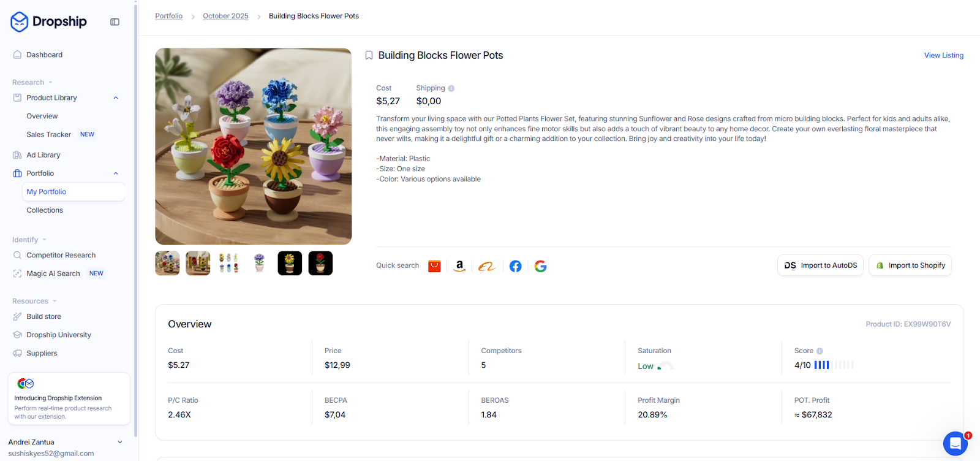Screen dimensions: 980x461
Task: Toggle bookmark for Building Blocks Flower Pots
Action: point(369,55)
